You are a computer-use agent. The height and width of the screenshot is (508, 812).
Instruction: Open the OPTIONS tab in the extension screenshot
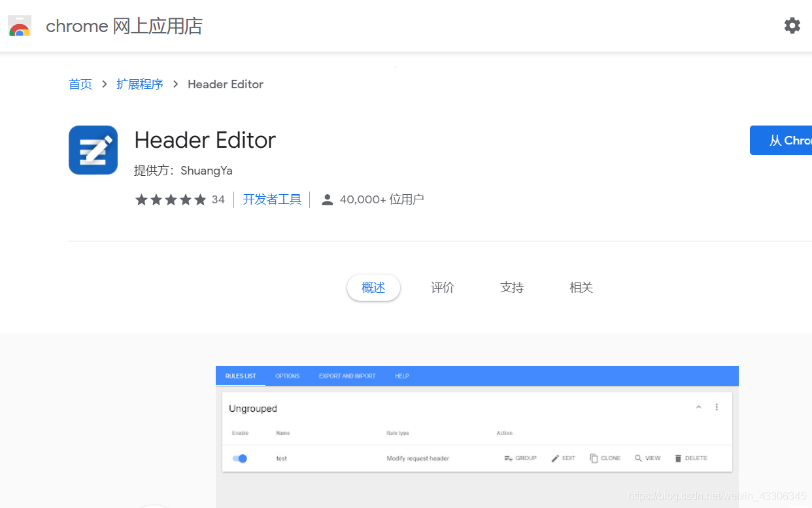(x=288, y=376)
